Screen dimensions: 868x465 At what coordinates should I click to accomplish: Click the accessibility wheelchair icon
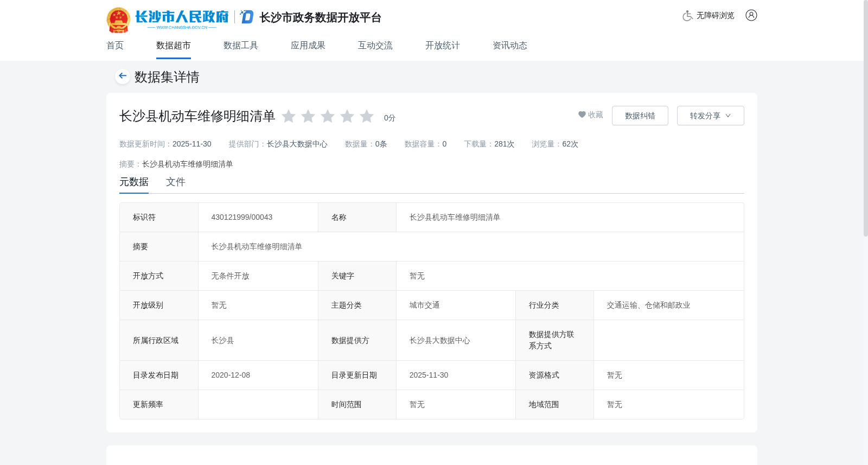[x=687, y=16]
